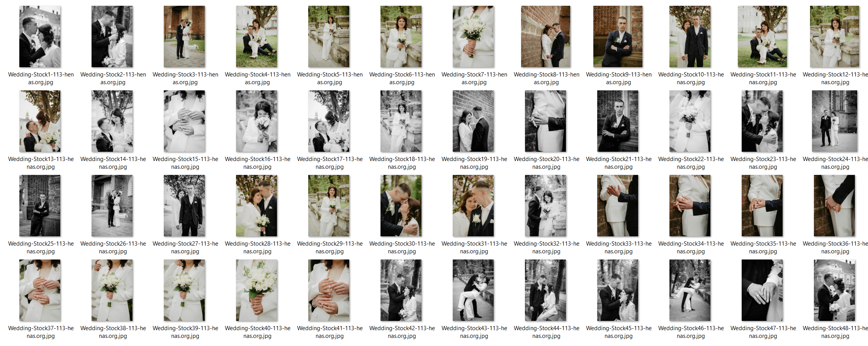Viewport: 868px width, 346px height.
Task: Select the Wedding-Stock36 photo thumbnail
Action: 835,205
